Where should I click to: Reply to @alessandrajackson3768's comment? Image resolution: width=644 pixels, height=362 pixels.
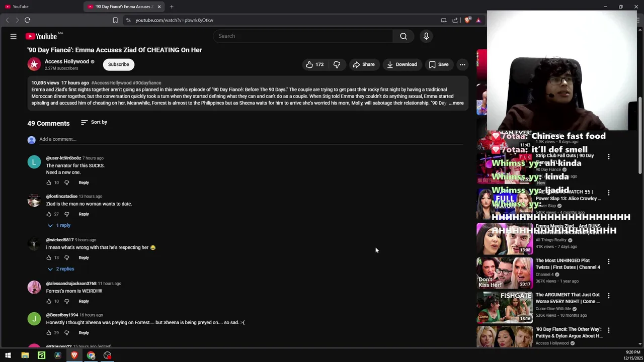pyautogui.click(x=84, y=301)
